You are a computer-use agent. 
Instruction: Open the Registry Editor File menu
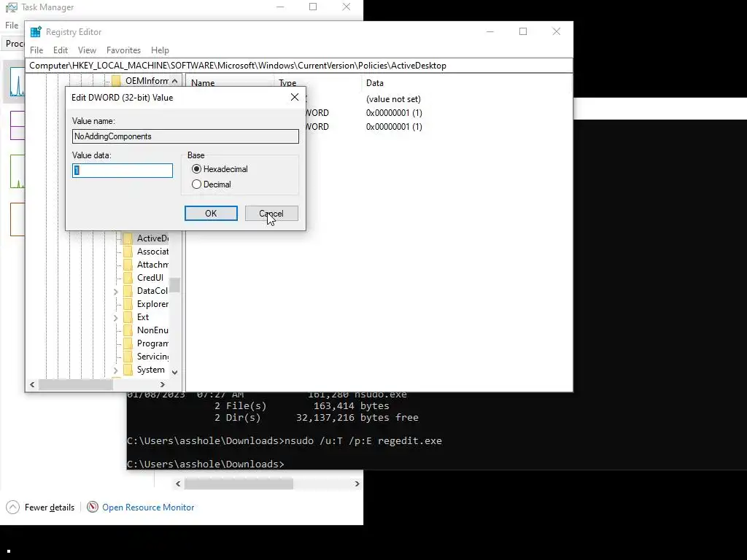(36, 50)
